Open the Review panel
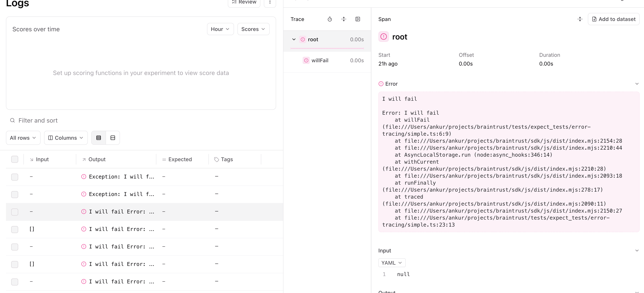Image resolution: width=644 pixels, height=293 pixels. [x=244, y=2]
